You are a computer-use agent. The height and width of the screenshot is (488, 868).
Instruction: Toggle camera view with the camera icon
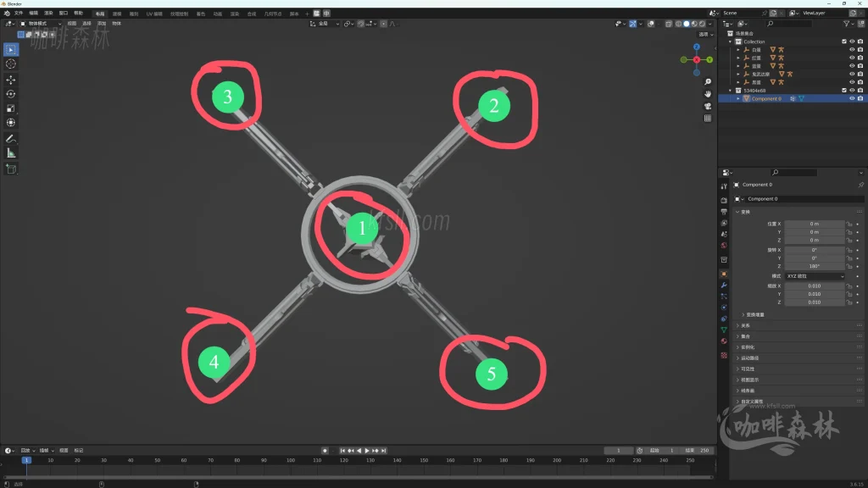point(708,106)
